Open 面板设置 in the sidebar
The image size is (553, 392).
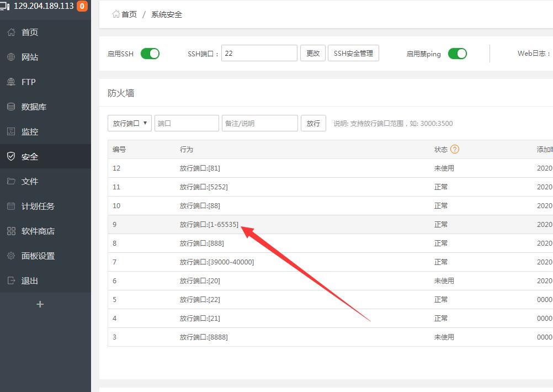pos(38,256)
